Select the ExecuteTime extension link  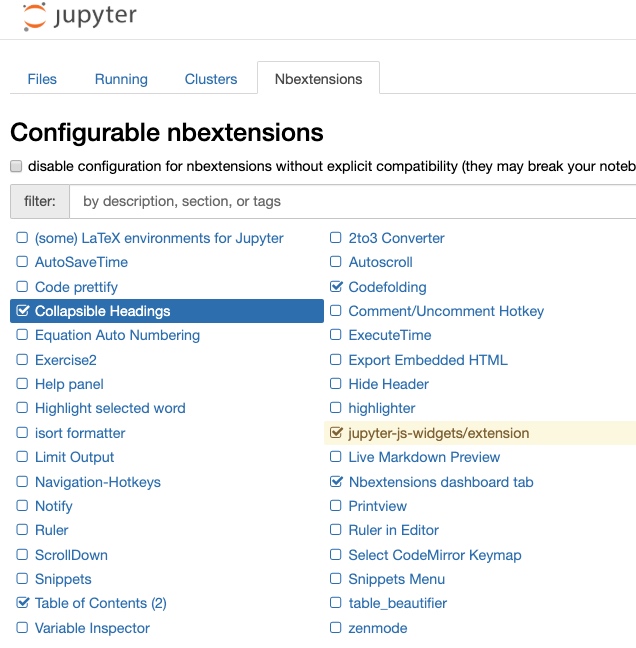(x=390, y=335)
